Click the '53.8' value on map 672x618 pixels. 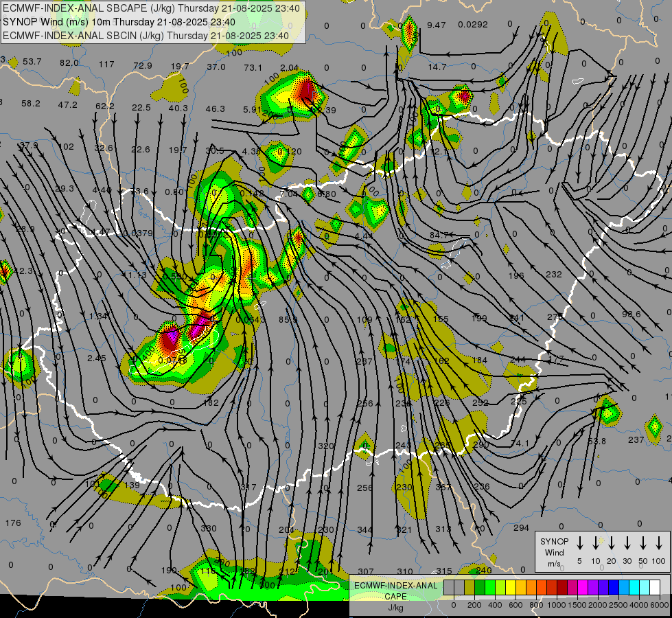597,442
